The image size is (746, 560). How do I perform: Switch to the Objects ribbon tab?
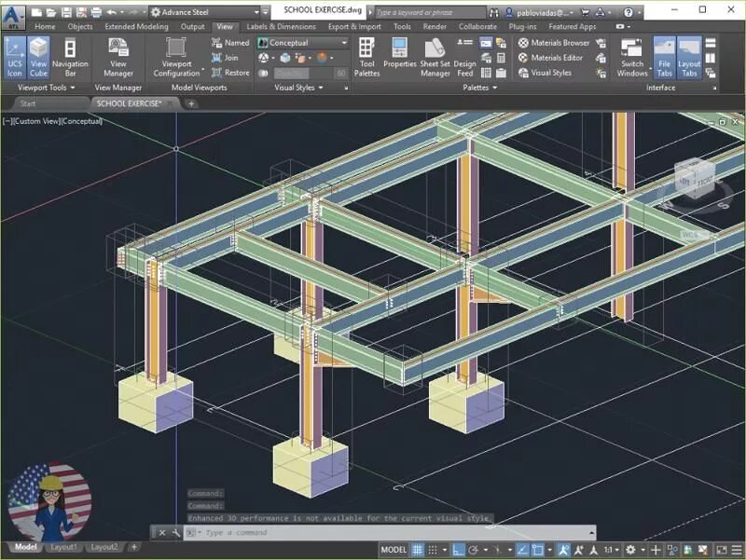[80, 27]
